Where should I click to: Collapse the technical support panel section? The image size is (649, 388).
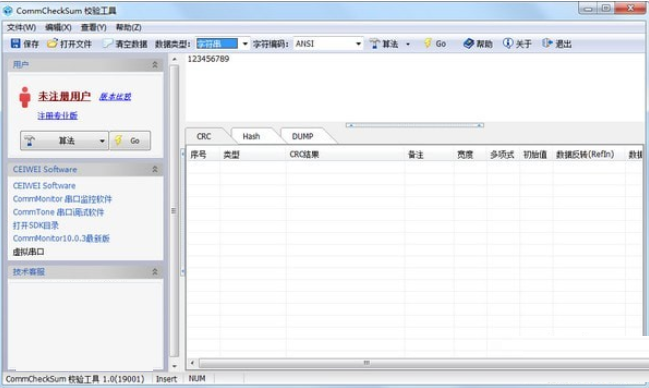coord(155,272)
